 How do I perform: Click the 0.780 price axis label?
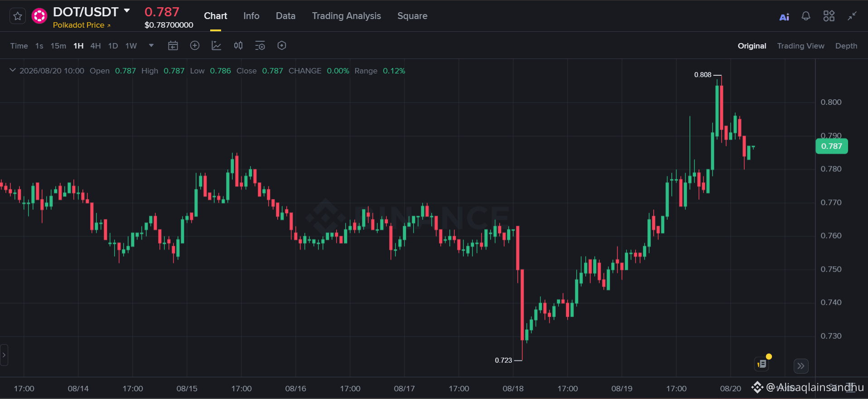831,169
